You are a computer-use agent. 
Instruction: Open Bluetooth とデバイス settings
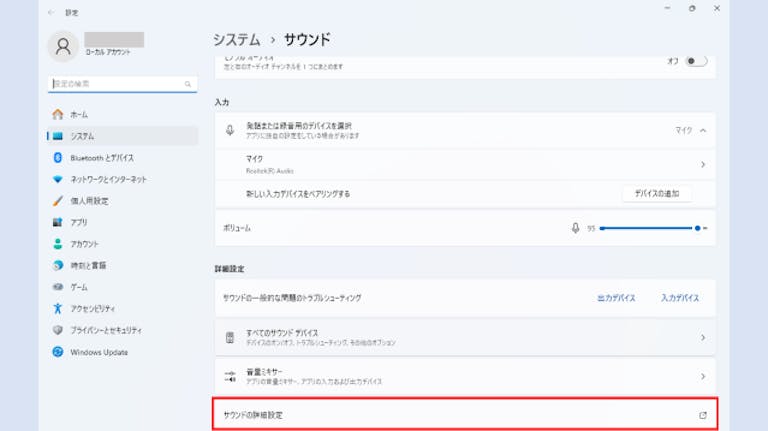122,158
